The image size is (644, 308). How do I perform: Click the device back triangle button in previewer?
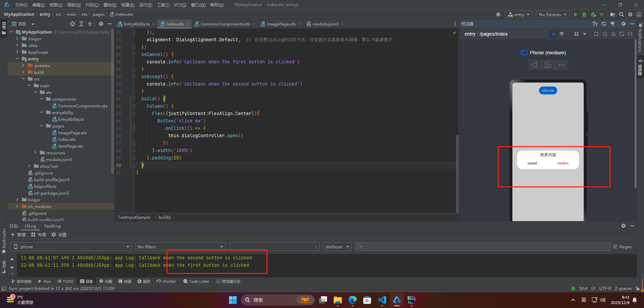click(534, 65)
